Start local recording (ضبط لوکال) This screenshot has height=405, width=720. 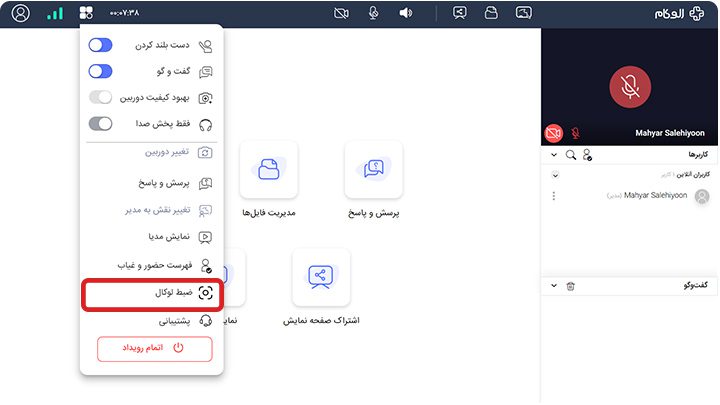tap(152, 293)
